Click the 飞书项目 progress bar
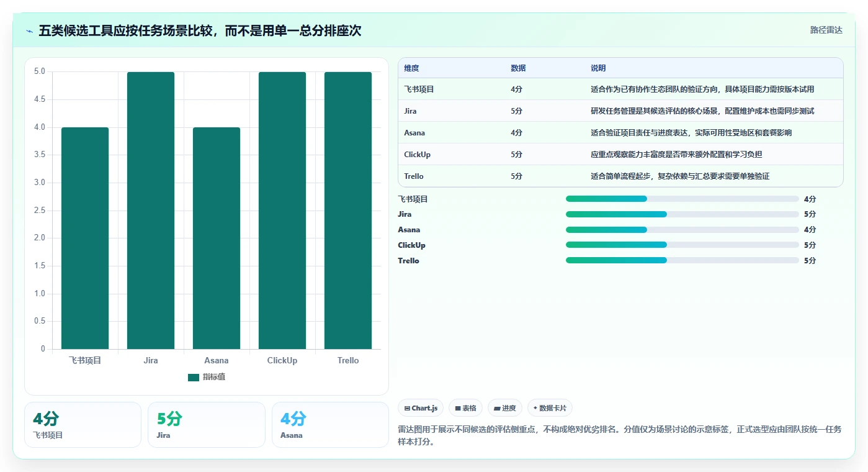 click(682, 199)
